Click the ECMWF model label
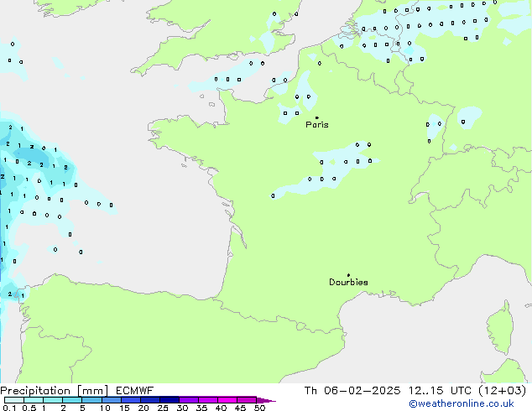Screen dimensions: 532x411 point(135,391)
